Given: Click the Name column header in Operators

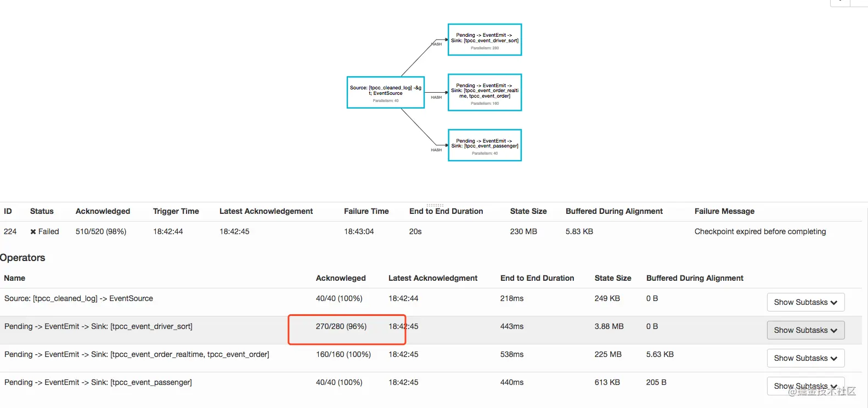Looking at the screenshot, I should point(15,278).
